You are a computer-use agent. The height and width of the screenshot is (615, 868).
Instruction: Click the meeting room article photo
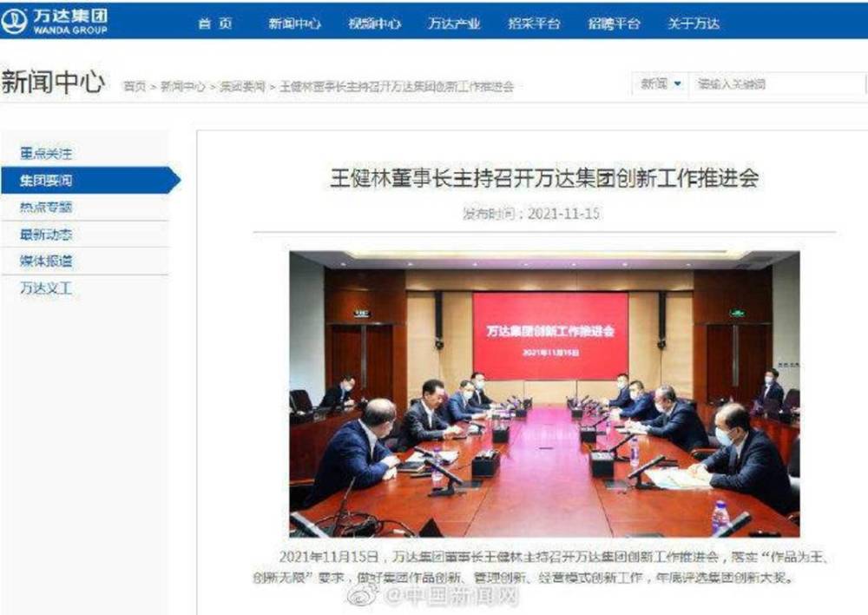pyautogui.click(x=544, y=394)
